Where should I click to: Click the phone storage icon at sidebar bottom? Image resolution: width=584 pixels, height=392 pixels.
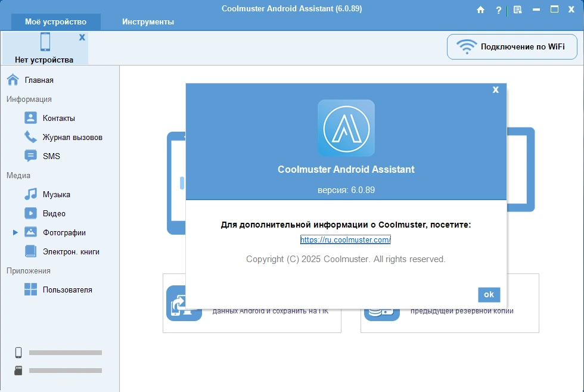(x=18, y=353)
